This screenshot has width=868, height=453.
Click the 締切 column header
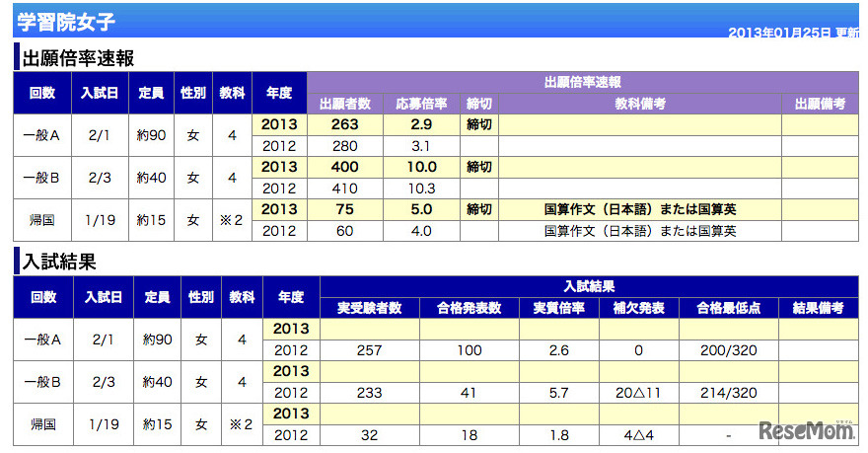(478, 104)
